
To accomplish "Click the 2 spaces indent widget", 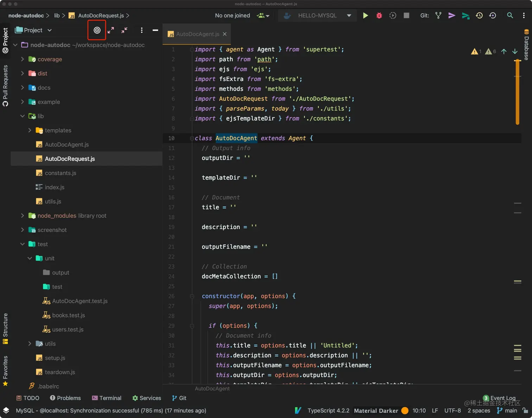I will point(479,411).
